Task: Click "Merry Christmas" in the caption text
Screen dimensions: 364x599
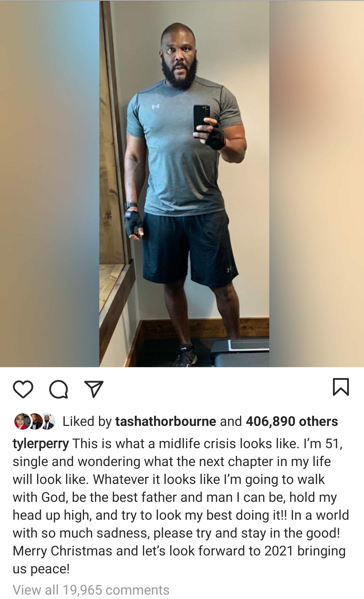Action: (x=62, y=551)
